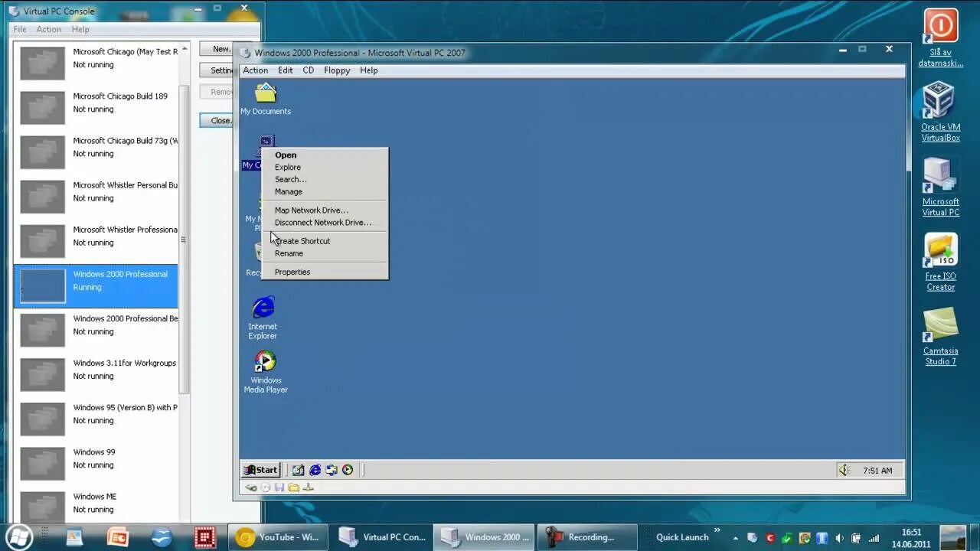
Task: Open Internet Explorer desktop shortcut
Action: tap(263, 318)
